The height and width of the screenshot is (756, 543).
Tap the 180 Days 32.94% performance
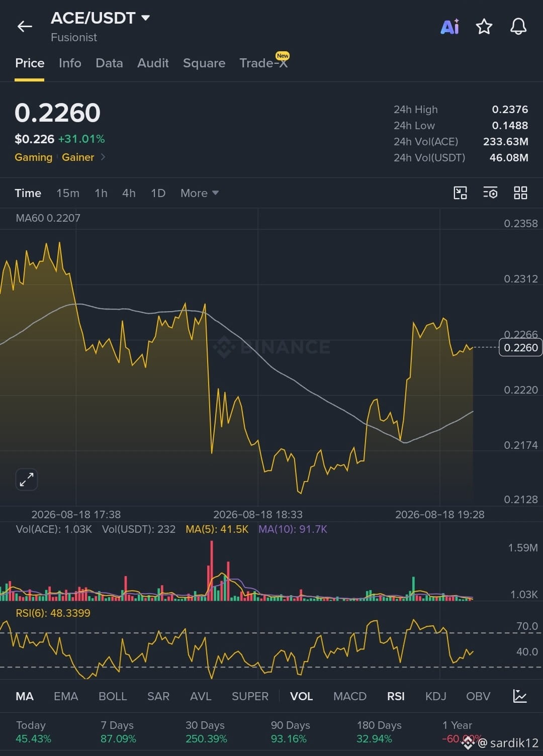click(379, 732)
